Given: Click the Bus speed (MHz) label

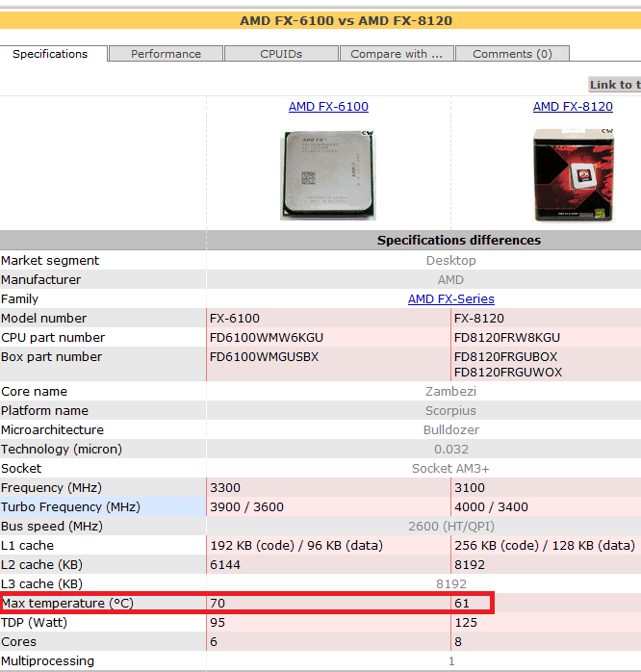Looking at the screenshot, I should tap(52, 527).
